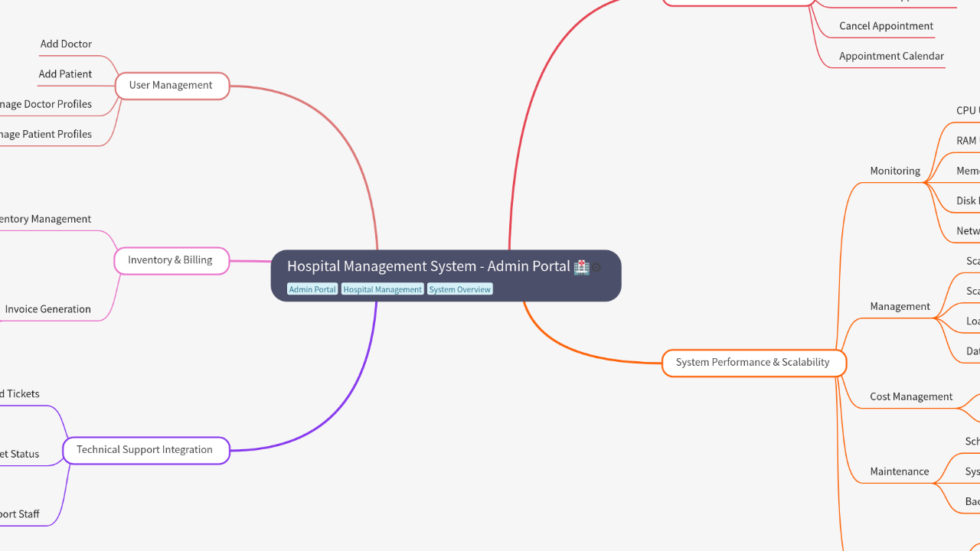
Task: Select the Invoice Generation item
Action: point(48,309)
